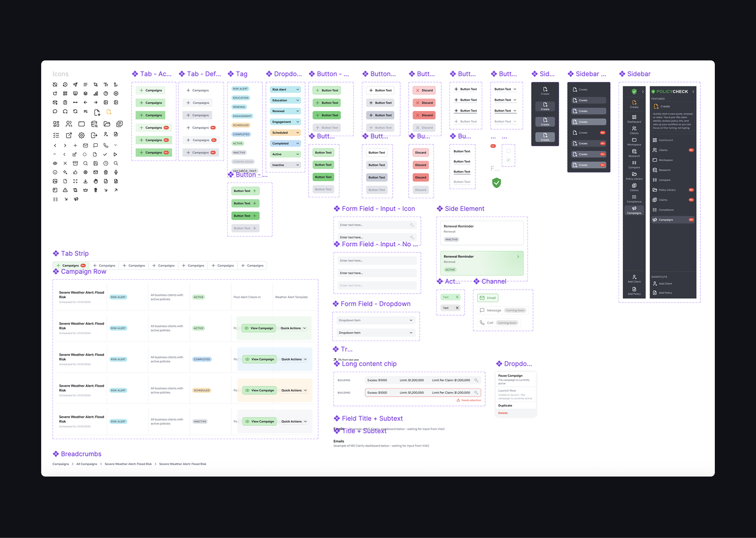Choose Duplicate in the campaign dropdown menu
Screen dimensions: 756x538
[x=505, y=405]
